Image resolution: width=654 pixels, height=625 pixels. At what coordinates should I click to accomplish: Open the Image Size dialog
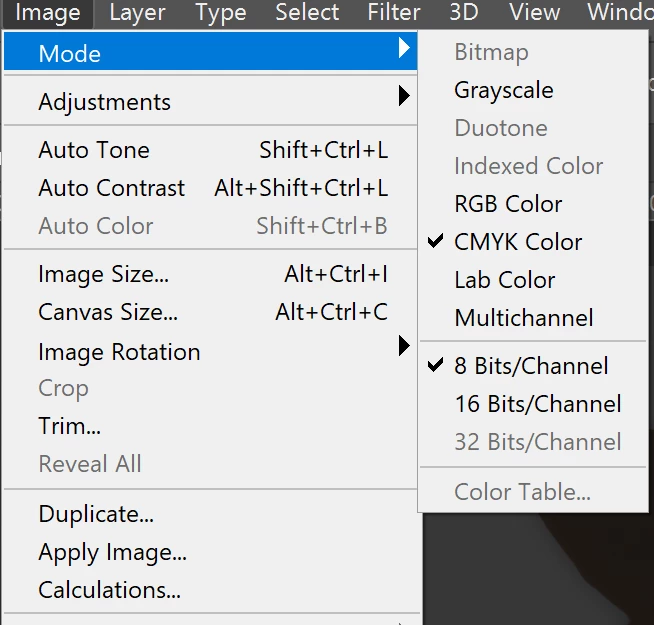(104, 274)
